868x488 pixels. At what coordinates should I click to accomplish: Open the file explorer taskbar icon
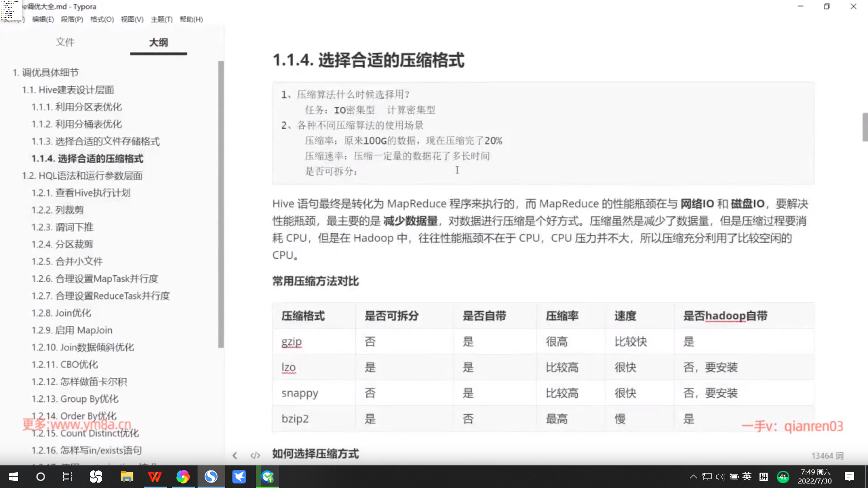click(x=127, y=477)
